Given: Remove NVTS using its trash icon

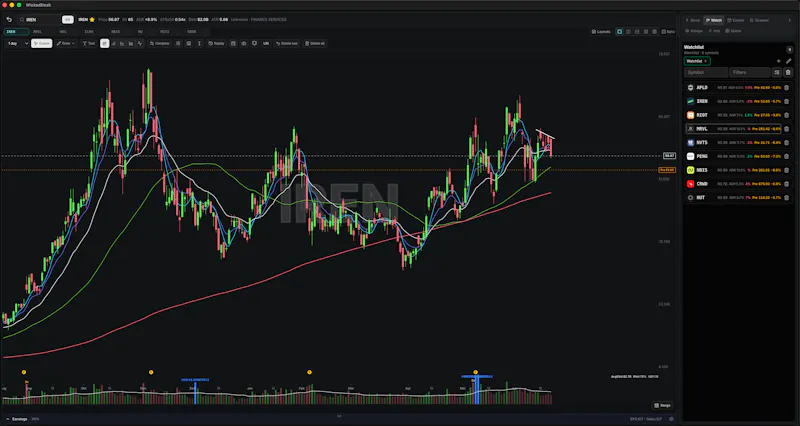Looking at the screenshot, I should click(x=786, y=143).
